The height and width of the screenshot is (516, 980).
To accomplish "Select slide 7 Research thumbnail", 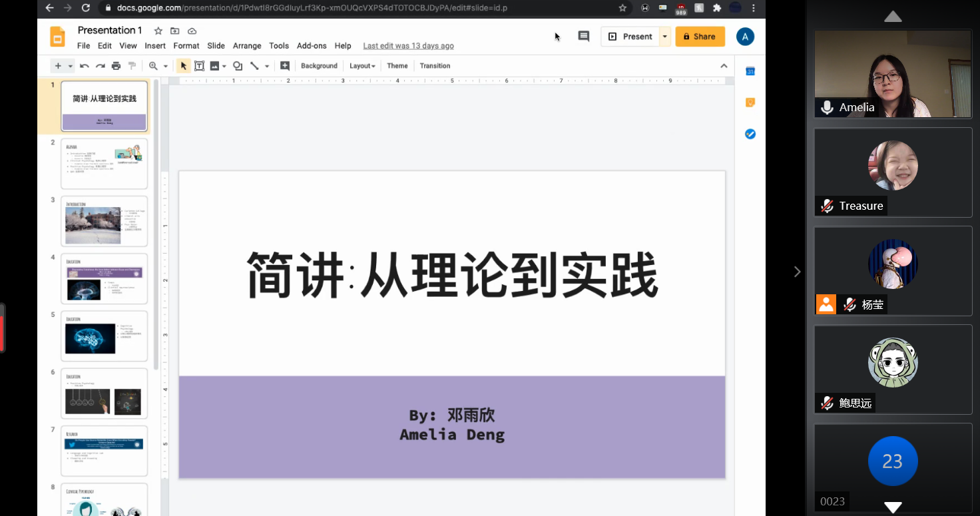I will (104, 451).
